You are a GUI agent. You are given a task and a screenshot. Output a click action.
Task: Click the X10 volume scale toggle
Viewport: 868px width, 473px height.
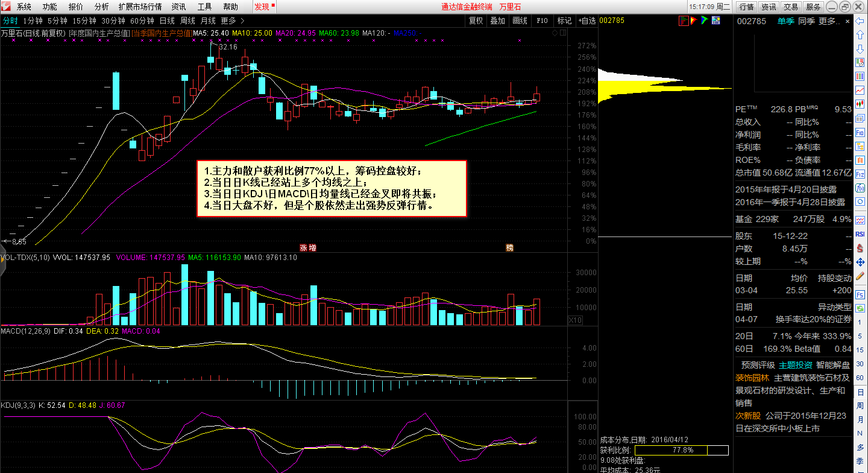pos(576,320)
